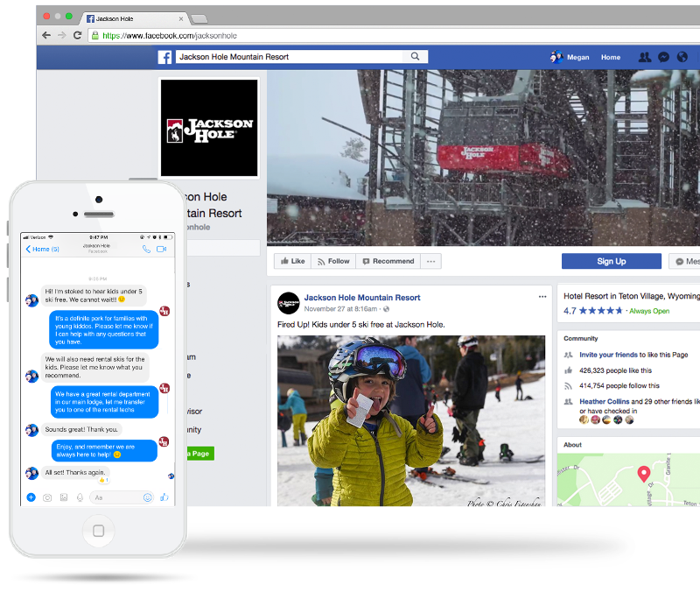Click the browser back arrow
Screen dimensions: 700x606
(x=46, y=35)
